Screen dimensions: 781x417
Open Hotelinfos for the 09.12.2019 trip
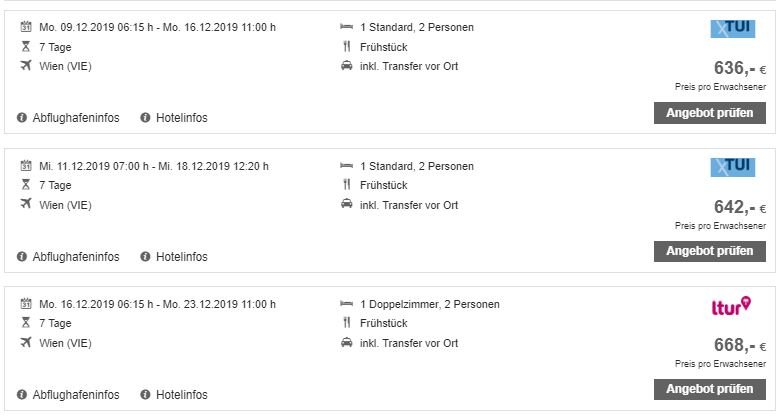pos(174,118)
